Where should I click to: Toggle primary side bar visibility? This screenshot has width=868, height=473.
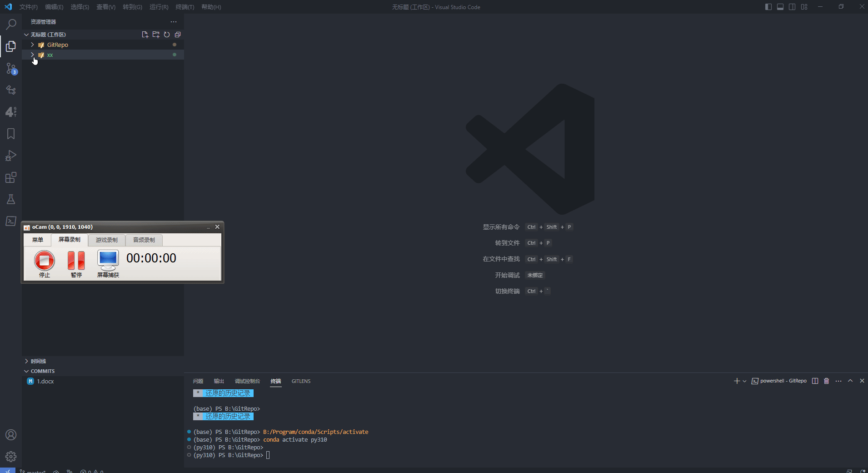768,7
